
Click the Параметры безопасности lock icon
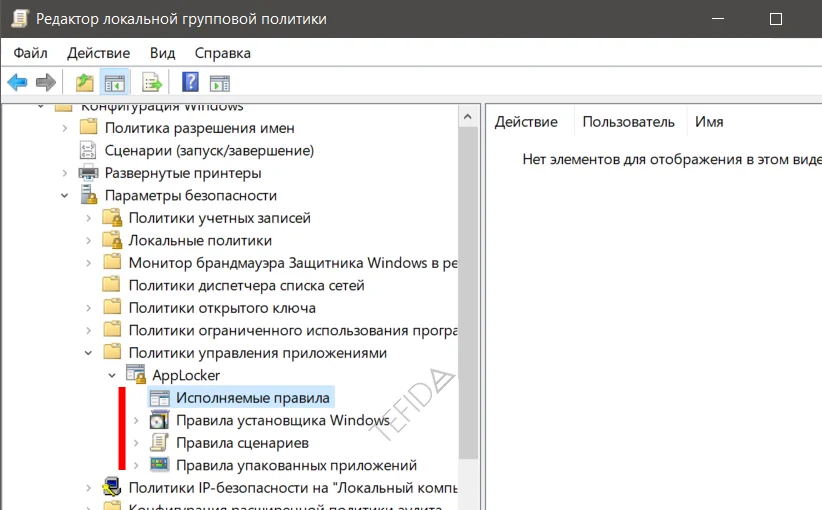89,195
